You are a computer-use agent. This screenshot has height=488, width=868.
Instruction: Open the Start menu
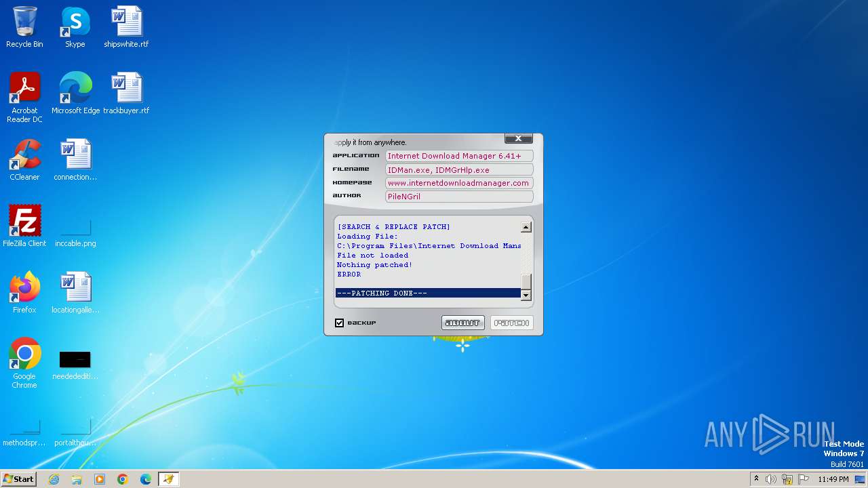tap(18, 479)
